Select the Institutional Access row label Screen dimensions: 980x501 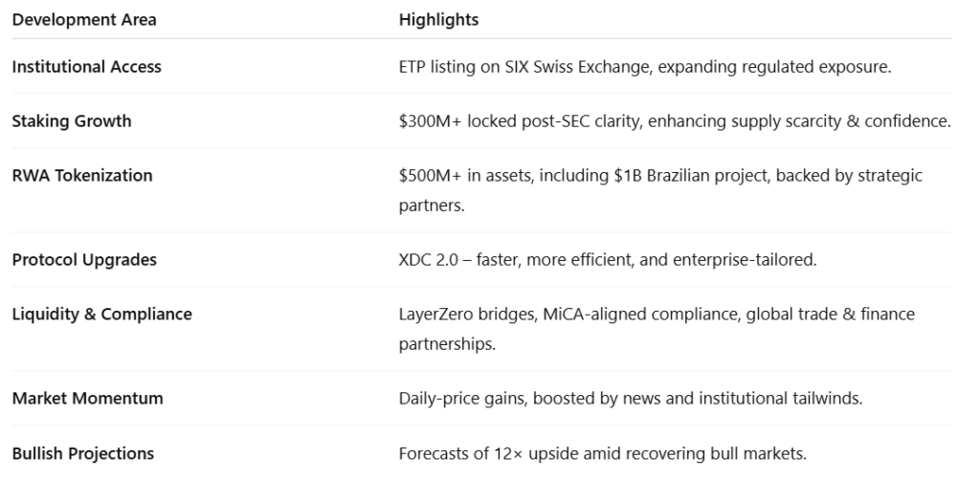(86, 67)
